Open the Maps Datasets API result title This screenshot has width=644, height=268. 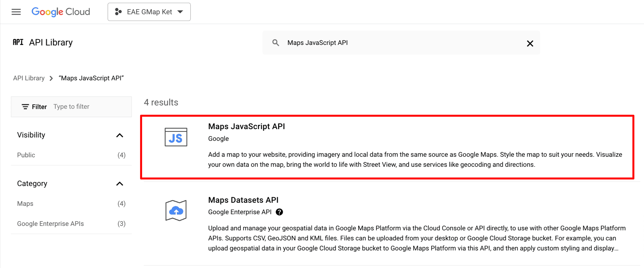tap(243, 200)
